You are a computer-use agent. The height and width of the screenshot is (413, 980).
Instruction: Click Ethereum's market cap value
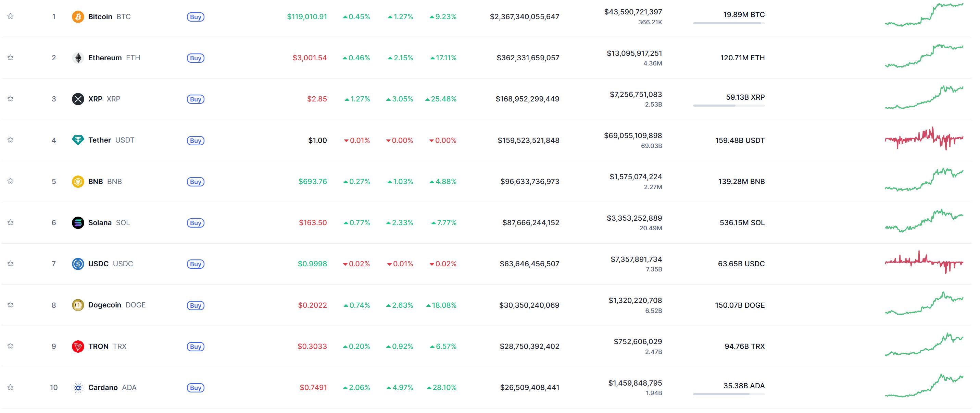(528, 58)
